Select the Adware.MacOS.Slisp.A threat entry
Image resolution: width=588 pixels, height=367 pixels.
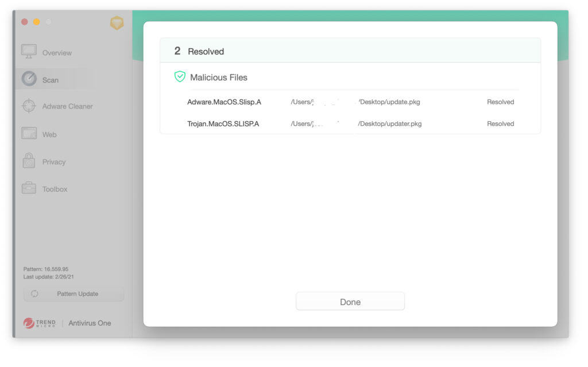[224, 102]
